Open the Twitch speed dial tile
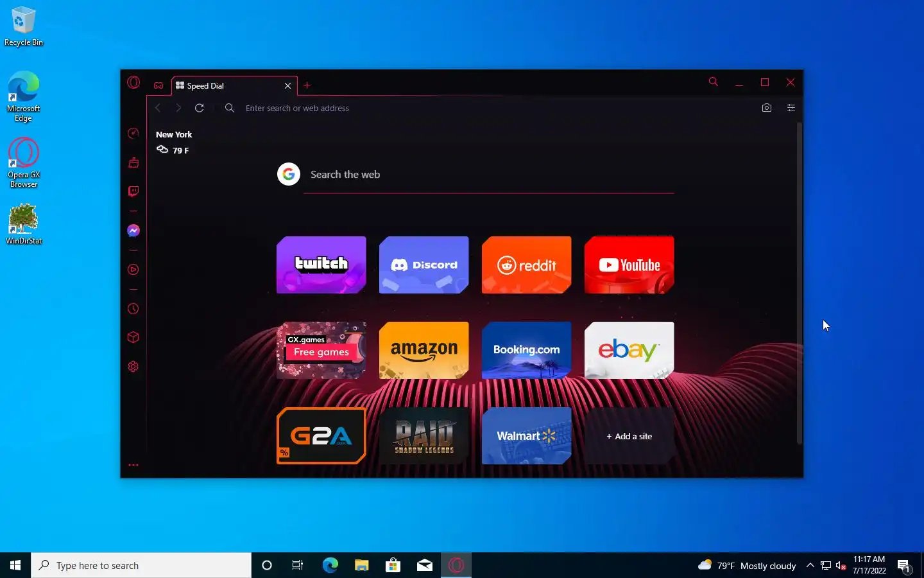 [321, 265]
